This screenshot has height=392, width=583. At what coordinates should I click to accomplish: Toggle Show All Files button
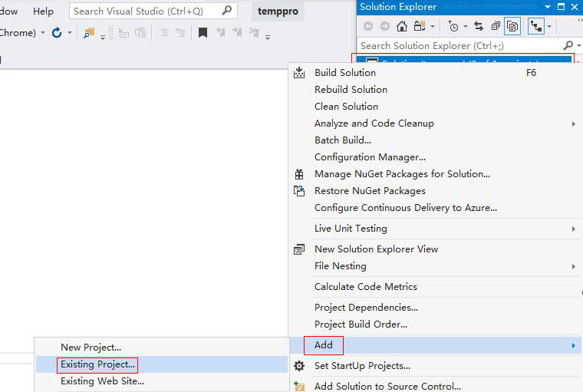tap(512, 26)
